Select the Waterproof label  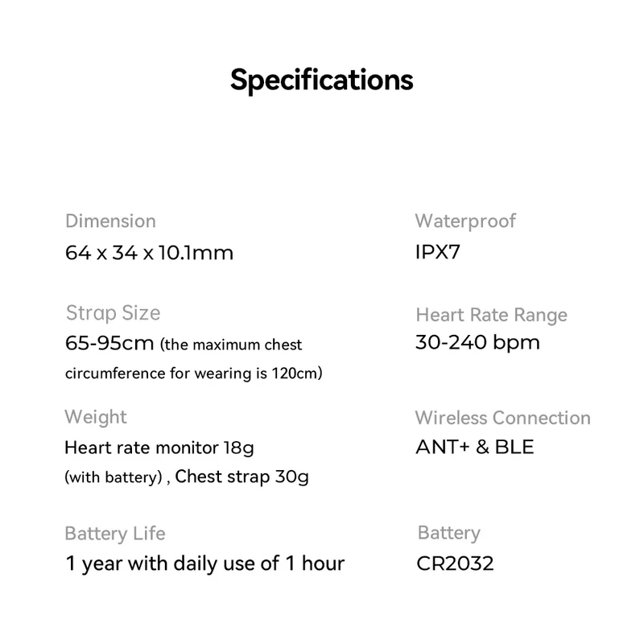tap(465, 221)
